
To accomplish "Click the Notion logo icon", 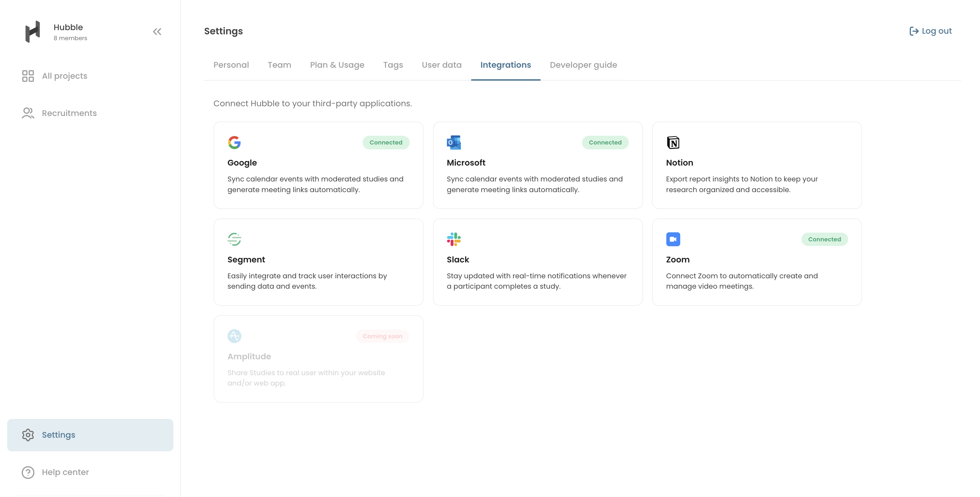I will (673, 143).
